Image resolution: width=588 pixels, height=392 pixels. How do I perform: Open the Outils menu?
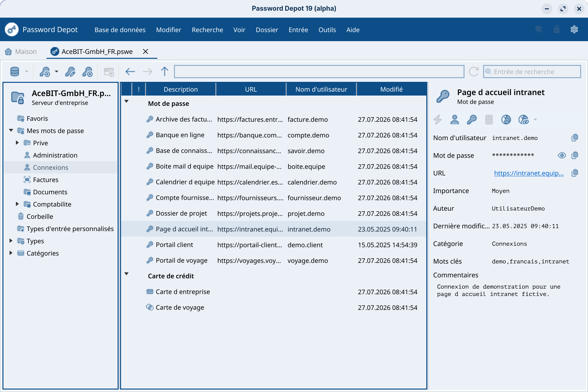pyautogui.click(x=327, y=30)
